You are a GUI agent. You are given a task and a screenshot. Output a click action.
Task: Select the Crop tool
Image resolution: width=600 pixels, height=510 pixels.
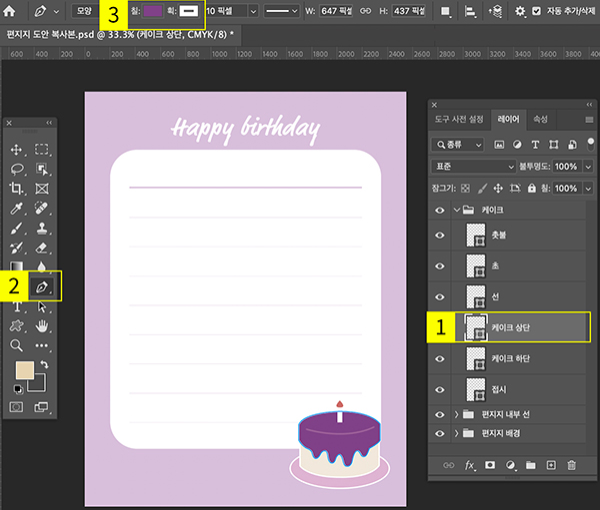17,188
